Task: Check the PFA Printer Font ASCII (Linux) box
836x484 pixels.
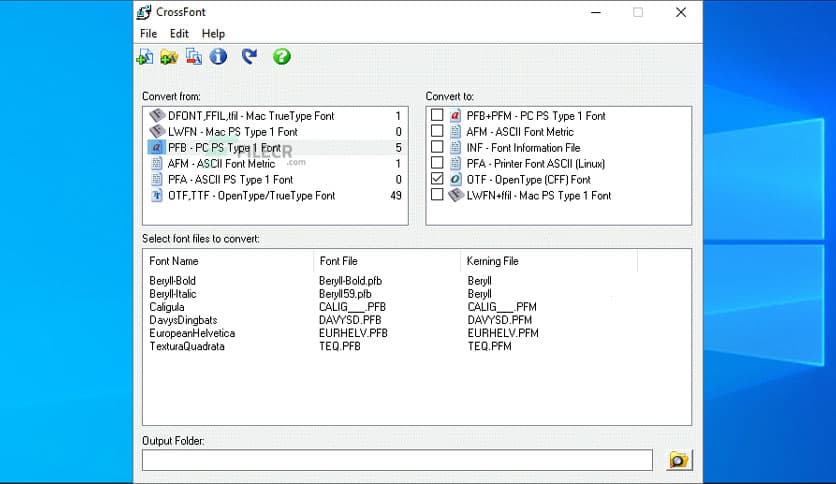Action: (437, 163)
